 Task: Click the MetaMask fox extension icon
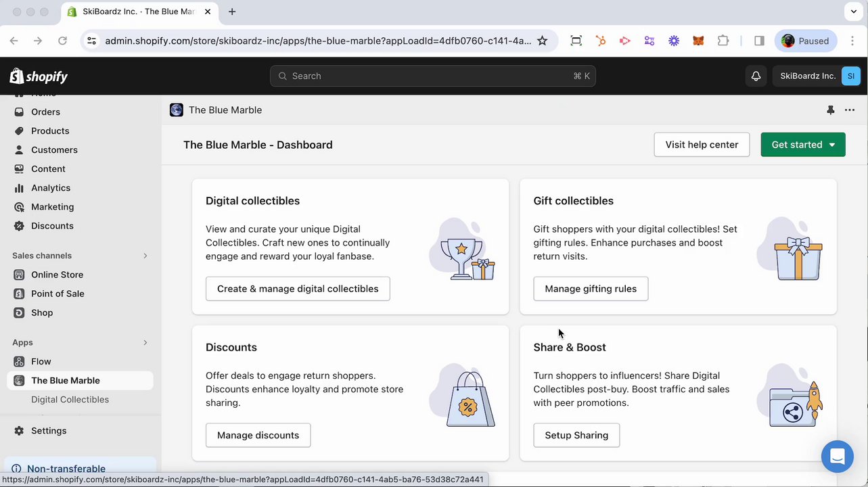(x=698, y=41)
